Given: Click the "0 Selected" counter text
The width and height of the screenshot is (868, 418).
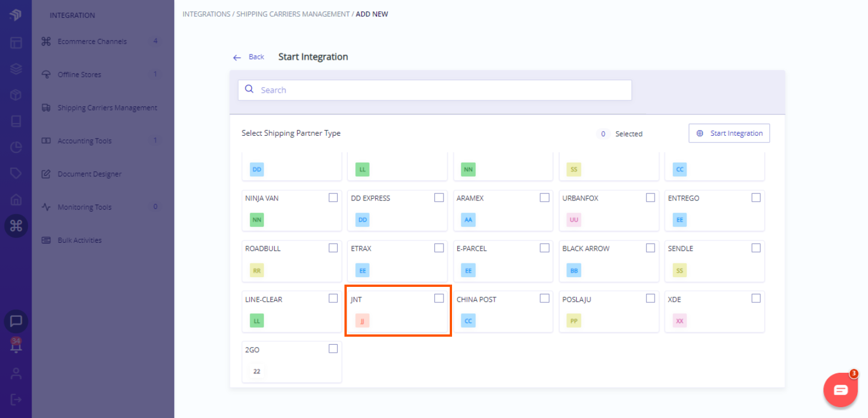Looking at the screenshot, I should tap(619, 134).
